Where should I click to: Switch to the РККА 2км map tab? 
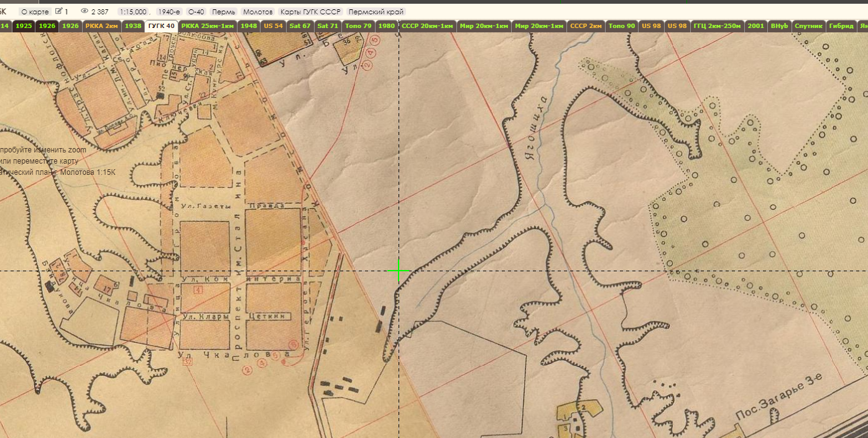(x=101, y=26)
